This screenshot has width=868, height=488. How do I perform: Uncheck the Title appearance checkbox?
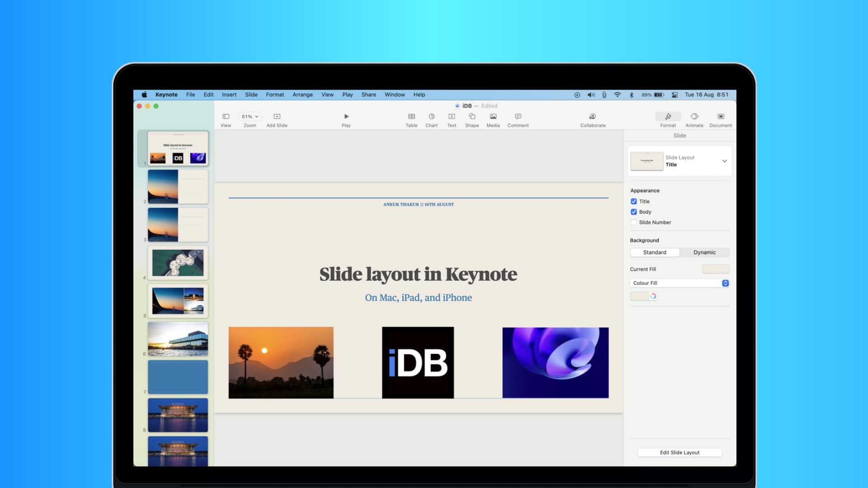pyautogui.click(x=634, y=202)
